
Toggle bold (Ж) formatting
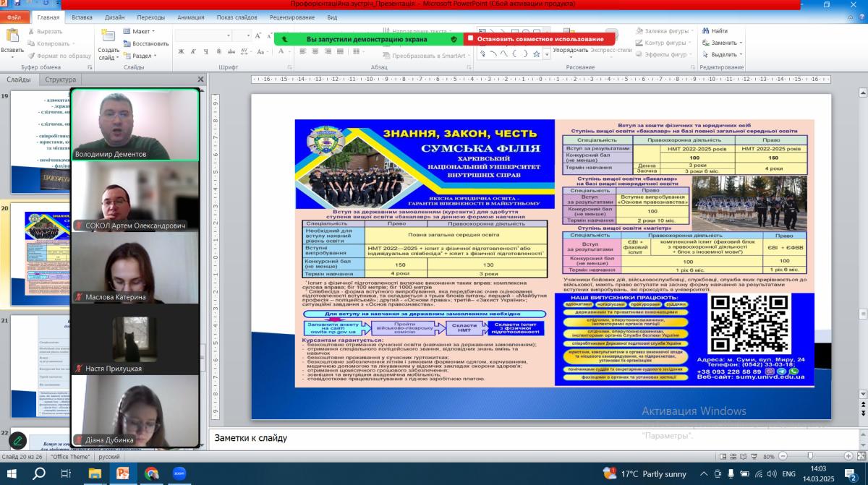pyautogui.click(x=182, y=51)
